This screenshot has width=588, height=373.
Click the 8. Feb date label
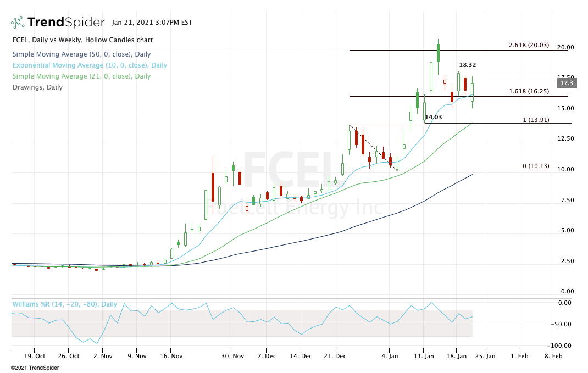click(x=553, y=356)
